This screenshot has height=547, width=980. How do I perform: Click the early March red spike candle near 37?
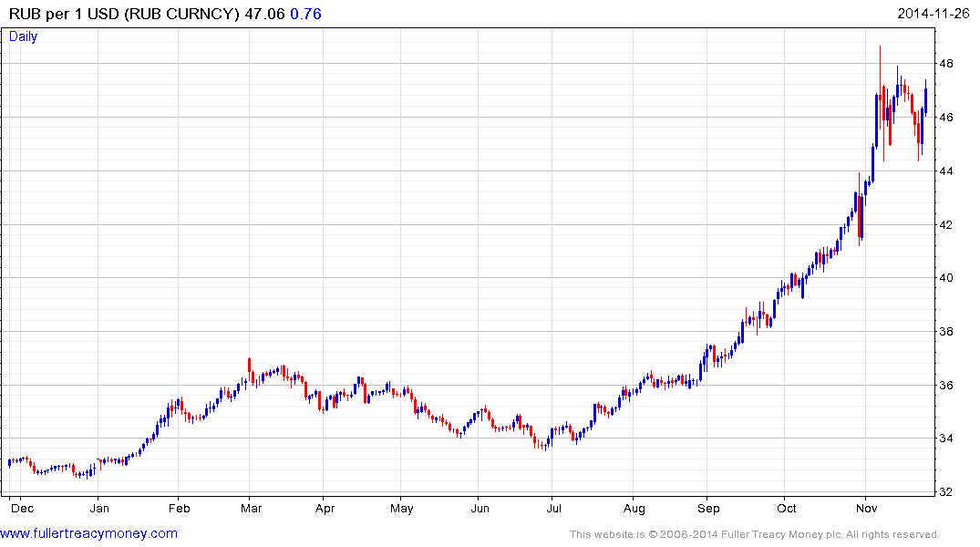pyautogui.click(x=250, y=369)
